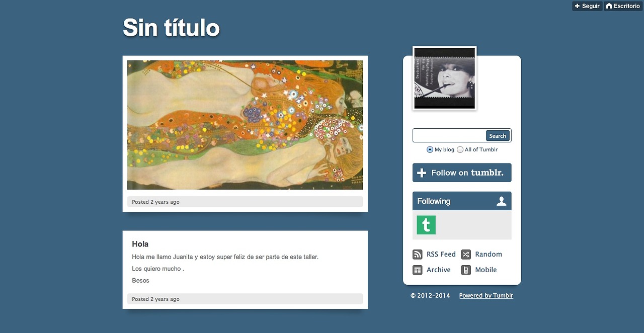644x333 pixels.
Task: Select the My blog radio button
Action: pyautogui.click(x=430, y=149)
